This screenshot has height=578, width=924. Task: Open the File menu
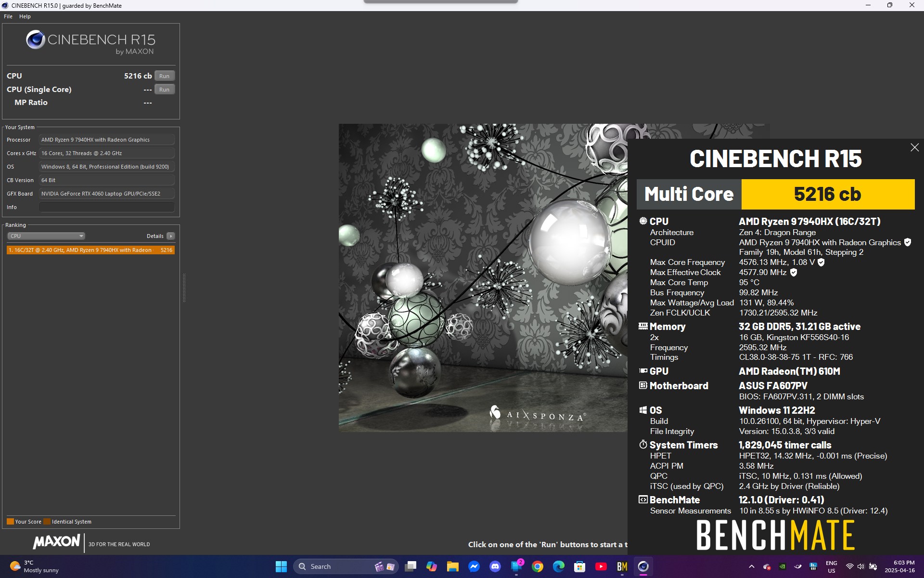(x=8, y=16)
